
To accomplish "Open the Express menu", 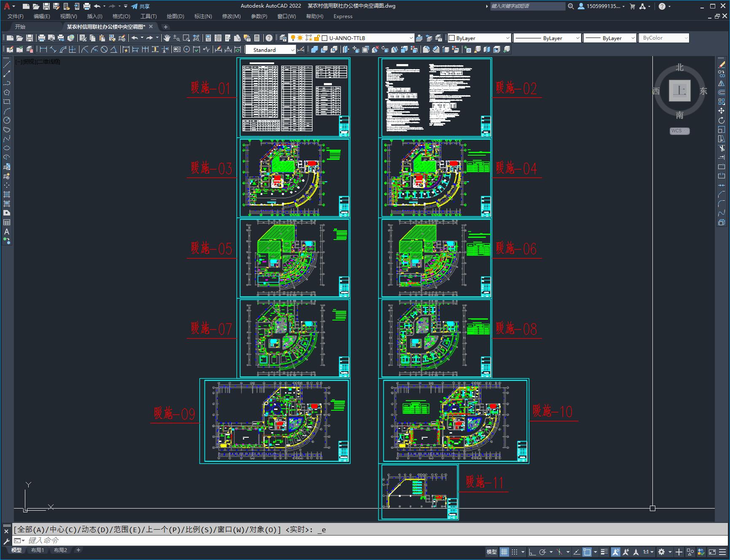I will (x=343, y=16).
